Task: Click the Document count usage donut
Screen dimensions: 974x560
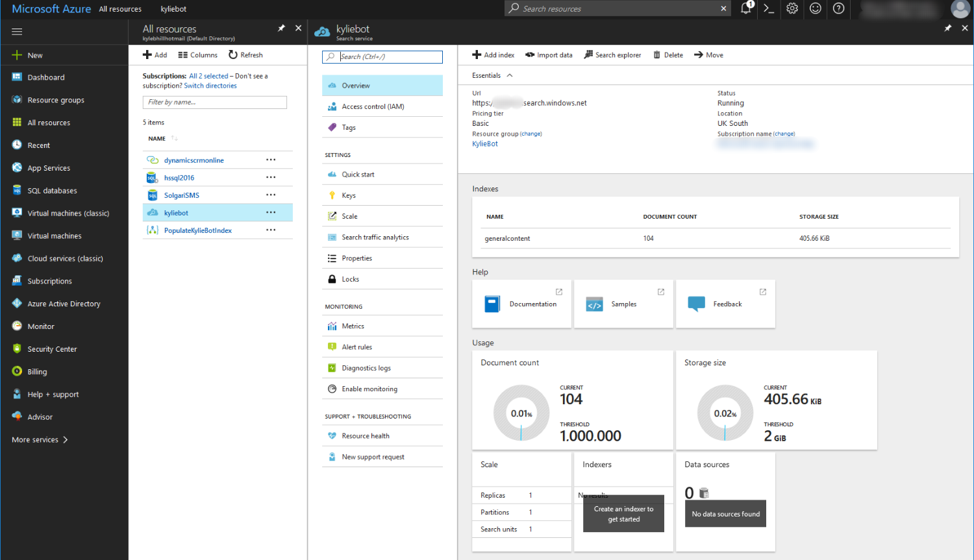Action: pyautogui.click(x=521, y=413)
